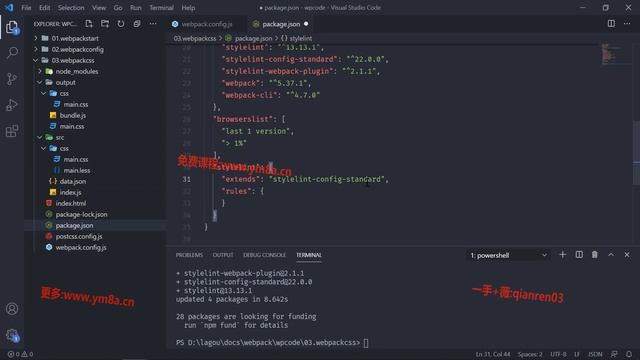Close the terminal panel

point(627,255)
